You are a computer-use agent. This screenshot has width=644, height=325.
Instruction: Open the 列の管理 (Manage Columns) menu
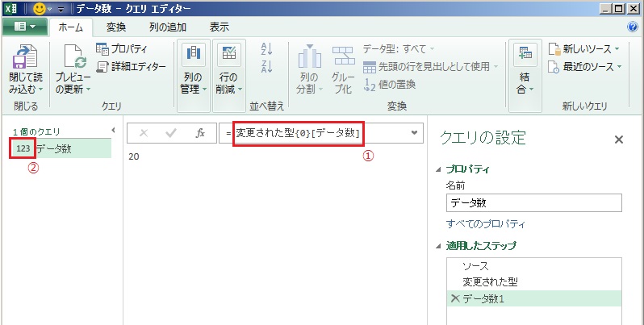click(x=194, y=76)
